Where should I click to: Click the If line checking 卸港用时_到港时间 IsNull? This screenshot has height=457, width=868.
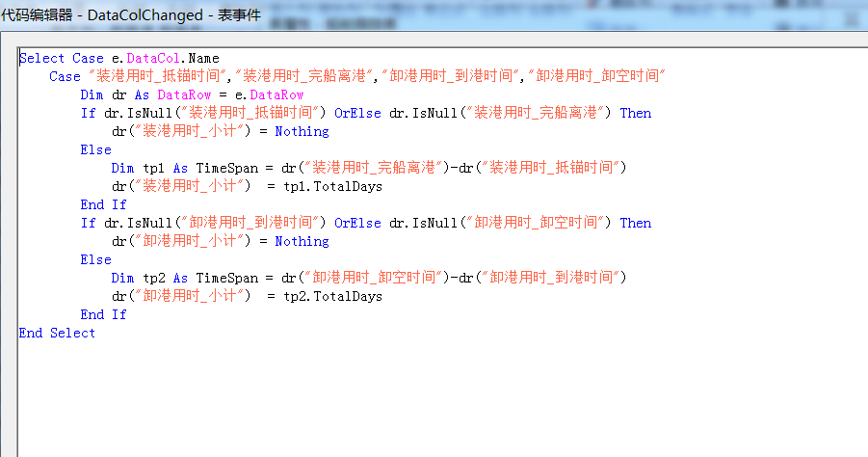click(x=366, y=223)
